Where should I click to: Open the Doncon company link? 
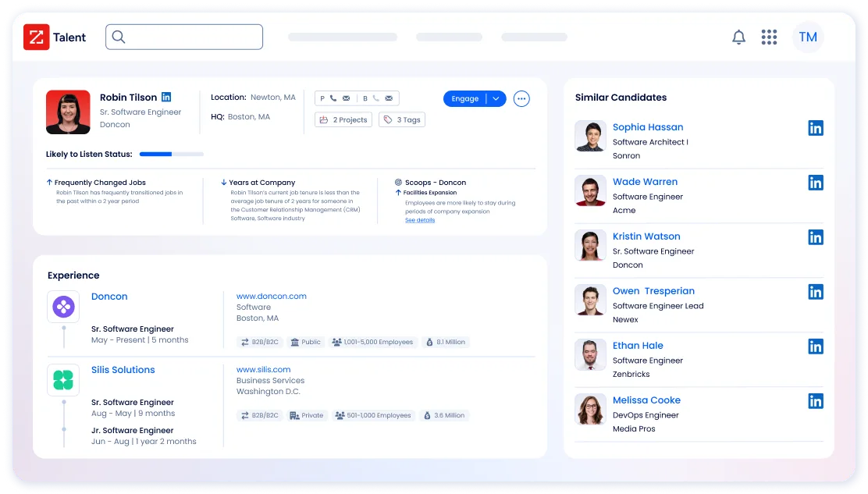[x=109, y=297]
